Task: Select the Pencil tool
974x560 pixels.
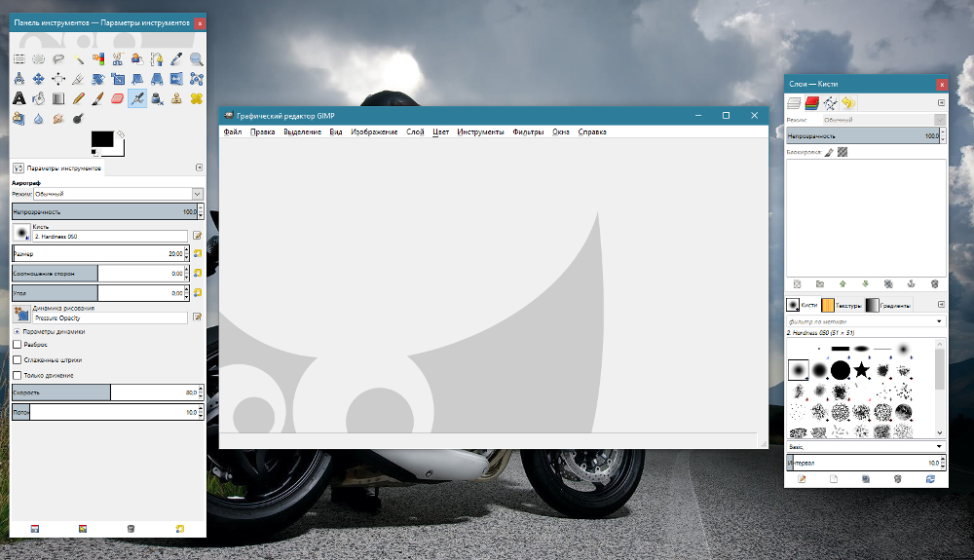Action: click(x=78, y=98)
